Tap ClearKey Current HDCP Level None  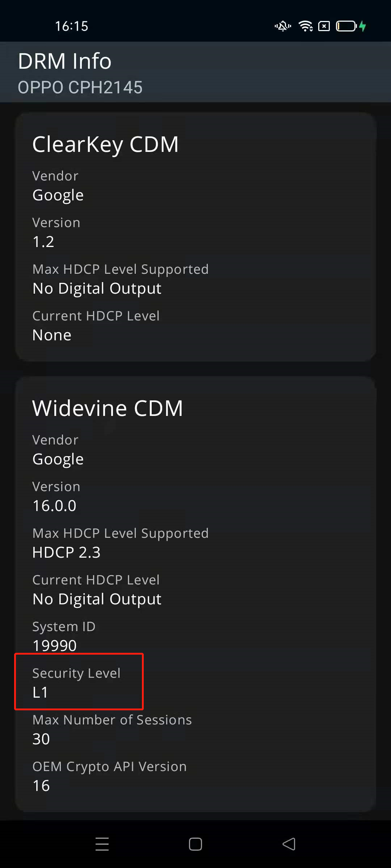click(52, 335)
